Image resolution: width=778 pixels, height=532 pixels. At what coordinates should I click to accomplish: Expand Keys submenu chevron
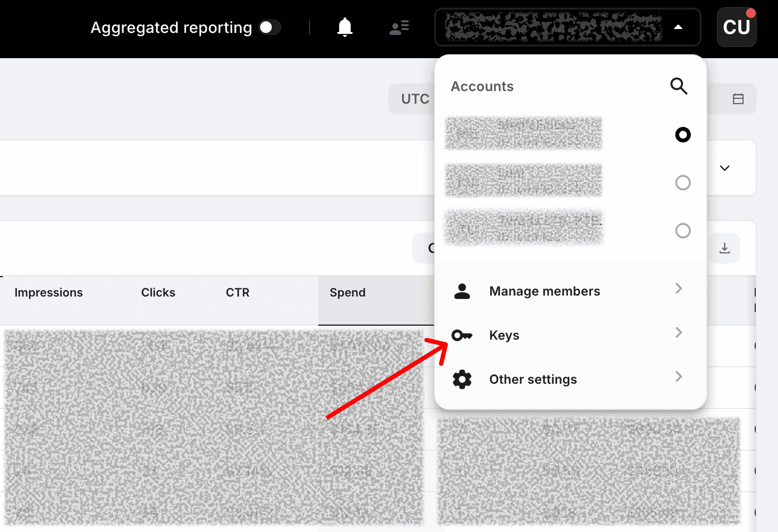pos(679,332)
